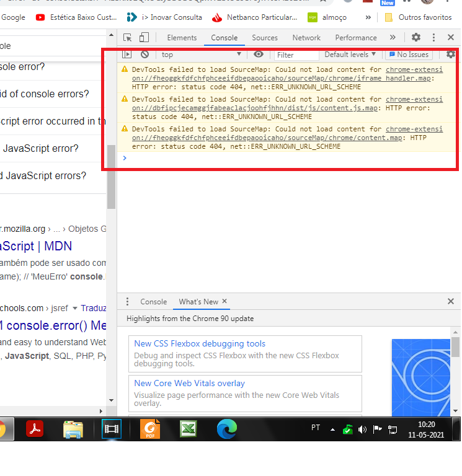Click the What's New panel scrollbar thumb

point(455,347)
